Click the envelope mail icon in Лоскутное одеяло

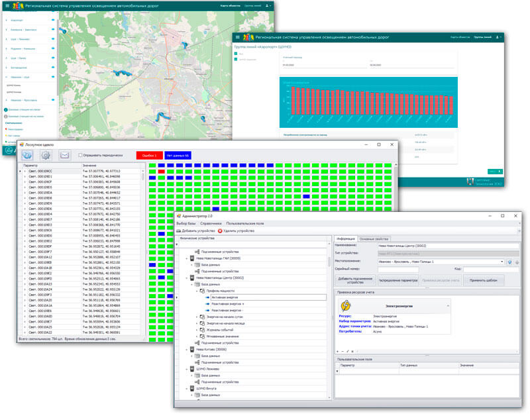[x=64, y=155]
